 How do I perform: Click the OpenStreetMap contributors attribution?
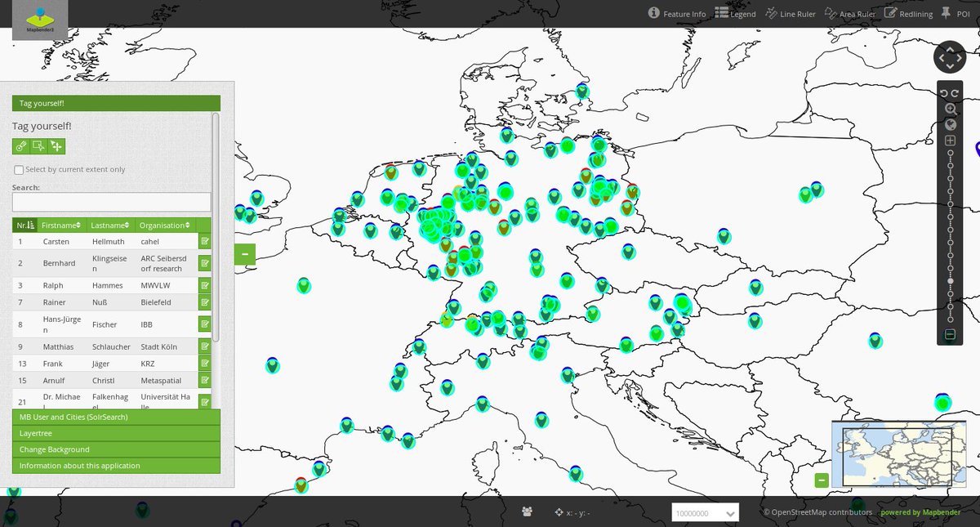[817, 512]
